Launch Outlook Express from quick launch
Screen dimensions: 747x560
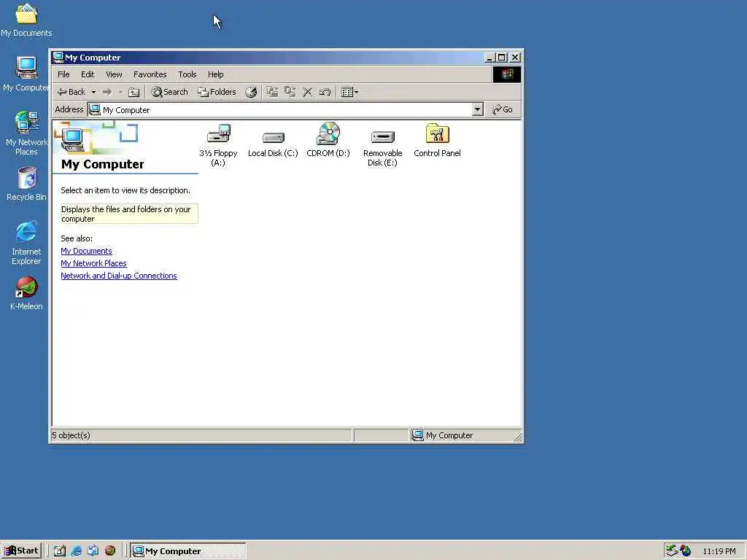pos(93,551)
